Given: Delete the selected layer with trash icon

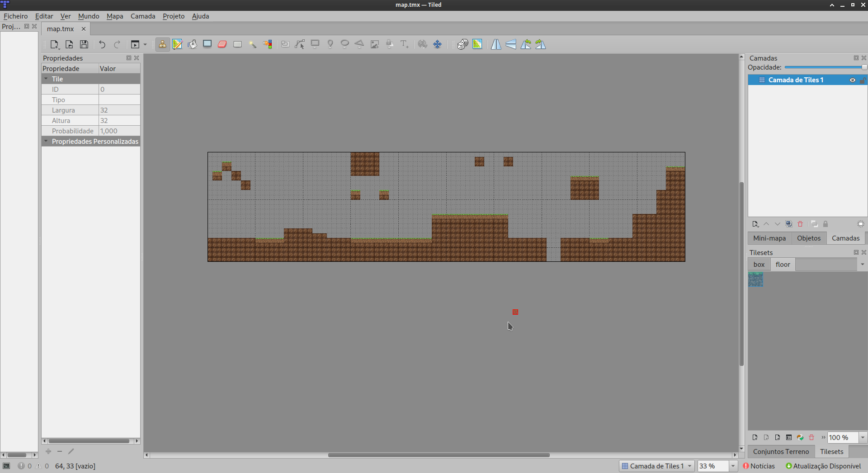Looking at the screenshot, I should pos(800,224).
